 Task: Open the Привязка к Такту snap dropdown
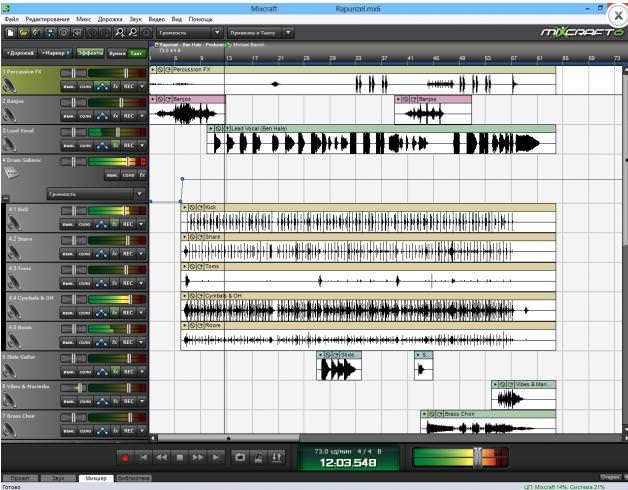[x=260, y=33]
